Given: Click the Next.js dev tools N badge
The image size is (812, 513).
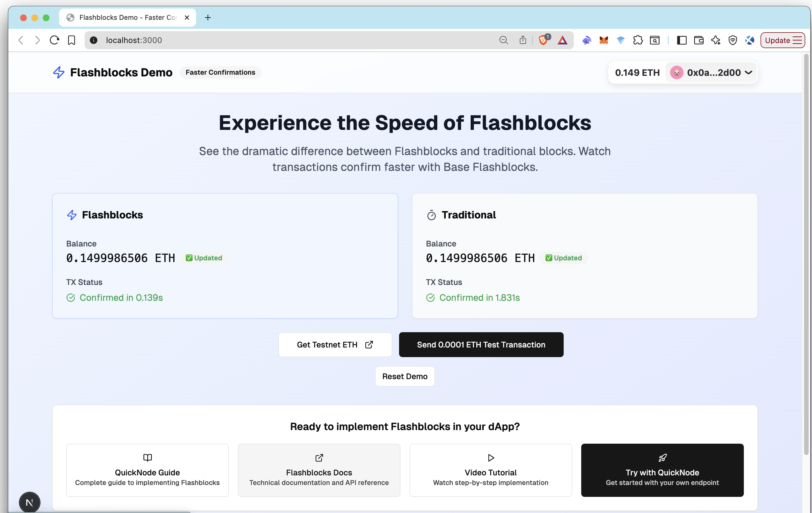Looking at the screenshot, I should pos(29,503).
